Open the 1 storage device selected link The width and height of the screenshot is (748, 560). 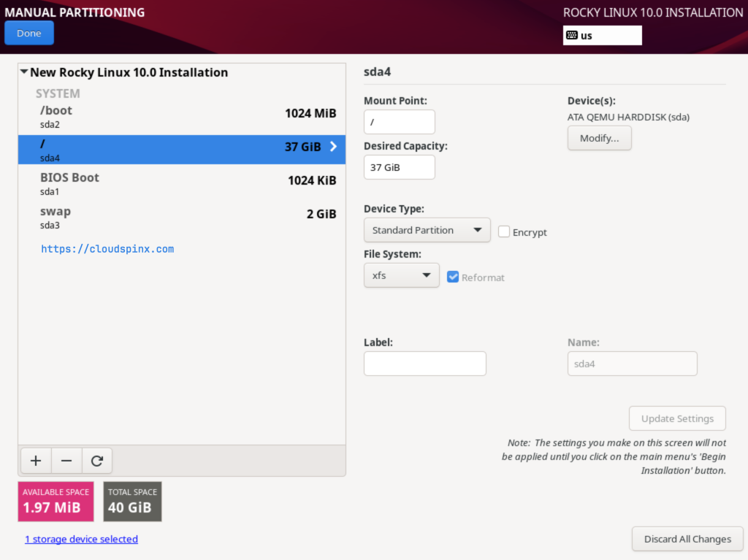tap(81, 539)
